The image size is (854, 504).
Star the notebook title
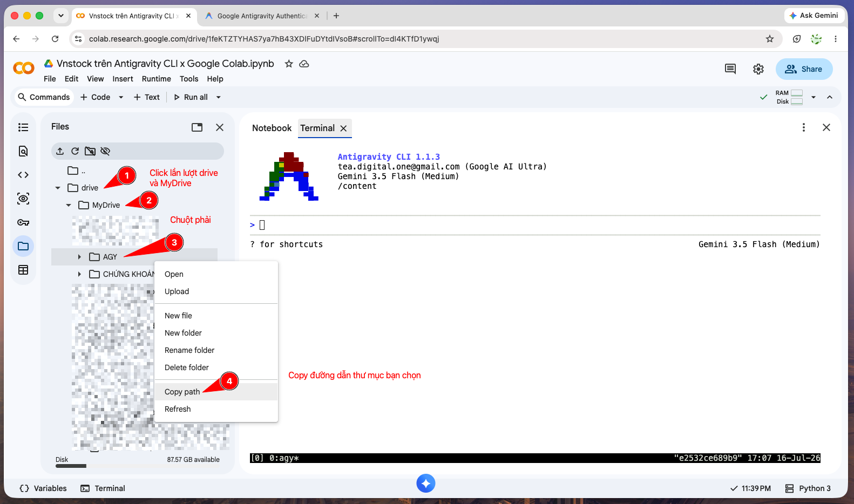pos(289,64)
